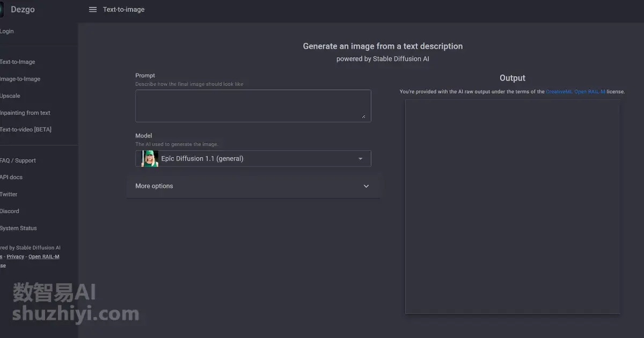Image resolution: width=644 pixels, height=338 pixels.
Task: Open CreativeML Open RAIL-M license link
Action: (575, 92)
